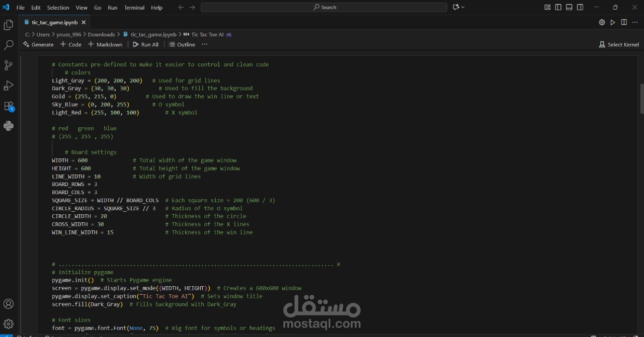Screen dimensions: 644x337
Task: Open the File menu
Action: coord(21,8)
